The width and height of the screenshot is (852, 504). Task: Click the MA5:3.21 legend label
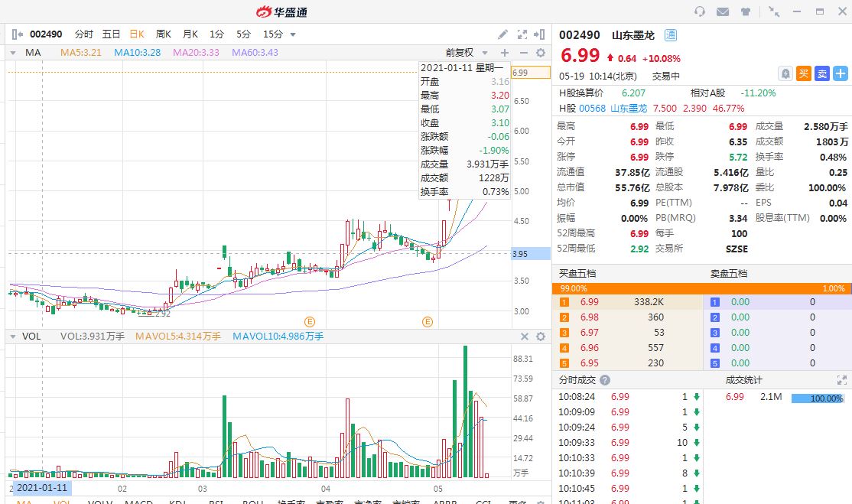pyautogui.click(x=80, y=53)
